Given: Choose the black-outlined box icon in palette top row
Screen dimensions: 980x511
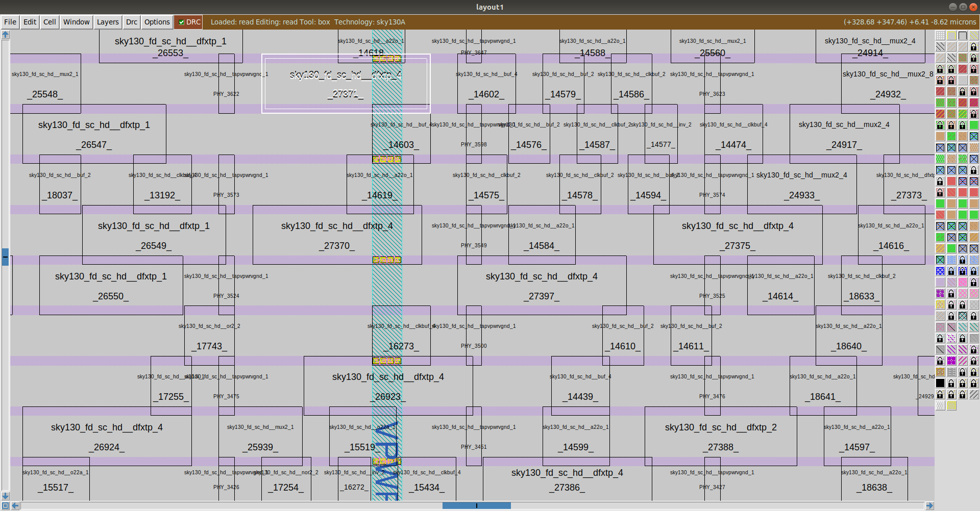Looking at the screenshot, I should (963, 35).
